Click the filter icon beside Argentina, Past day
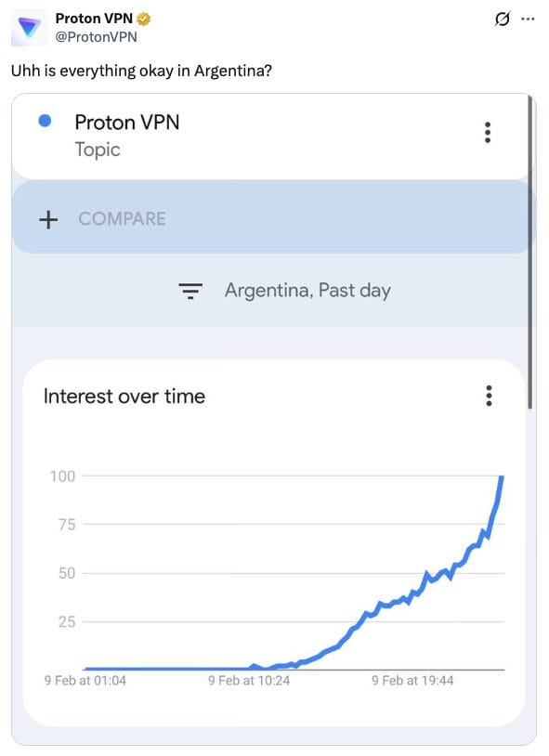549x756 pixels. point(190,291)
